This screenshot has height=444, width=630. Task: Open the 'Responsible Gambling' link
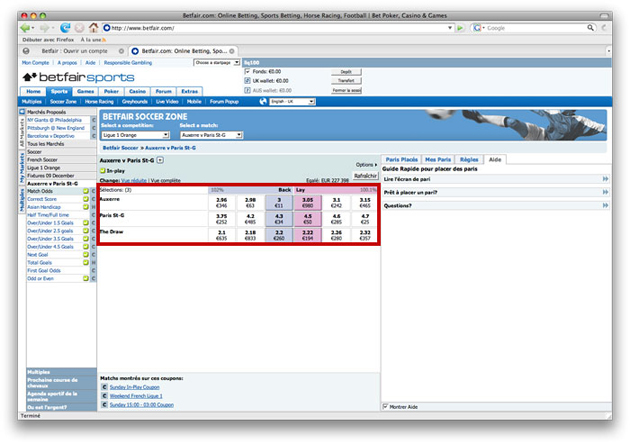click(128, 63)
